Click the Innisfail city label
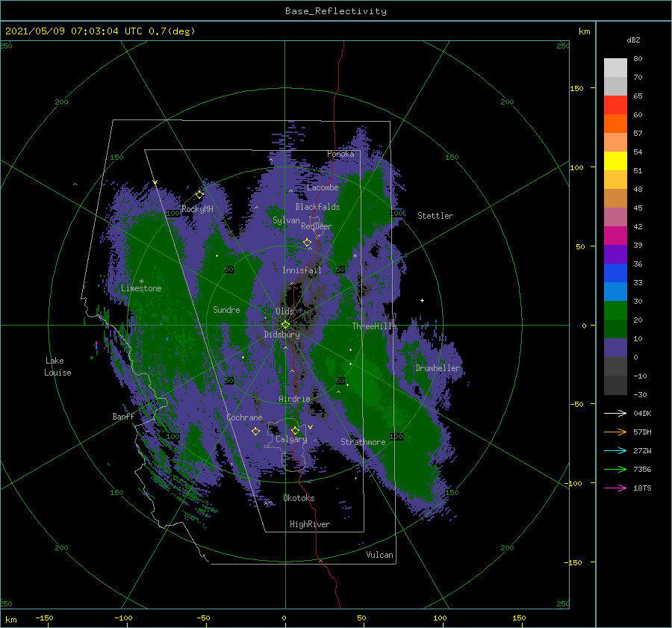This screenshot has height=628, width=672. (x=302, y=270)
